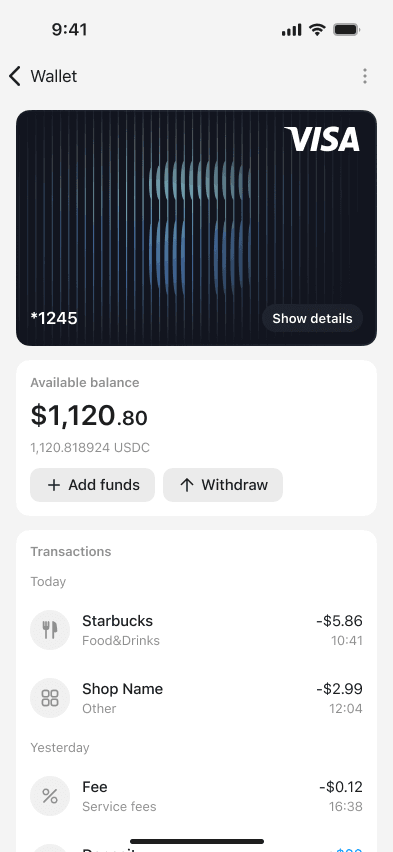Screen dimensions: 393x852
Task: Tap the Shop Name grid category icon
Action: [50, 698]
